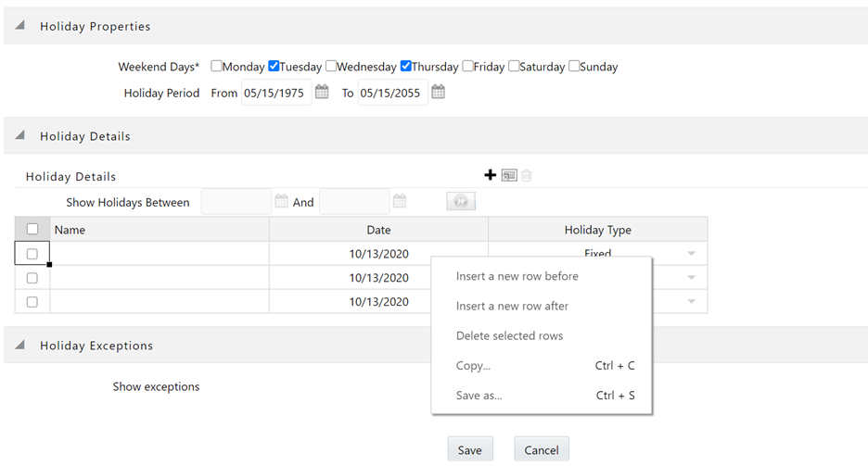Click the Holiday Period From date field

(x=276, y=93)
